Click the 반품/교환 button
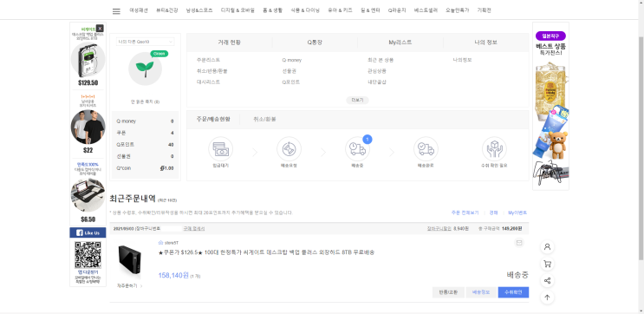This screenshot has height=314, width=644. point(448,292)
